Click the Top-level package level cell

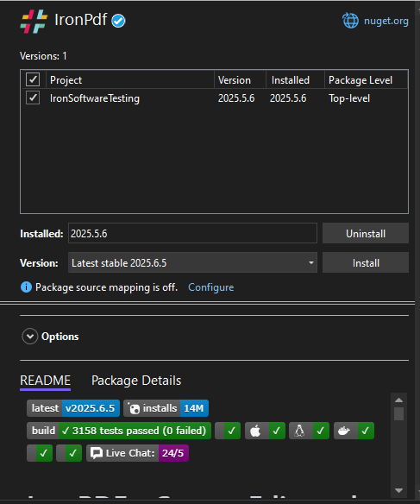click(349, 98)
